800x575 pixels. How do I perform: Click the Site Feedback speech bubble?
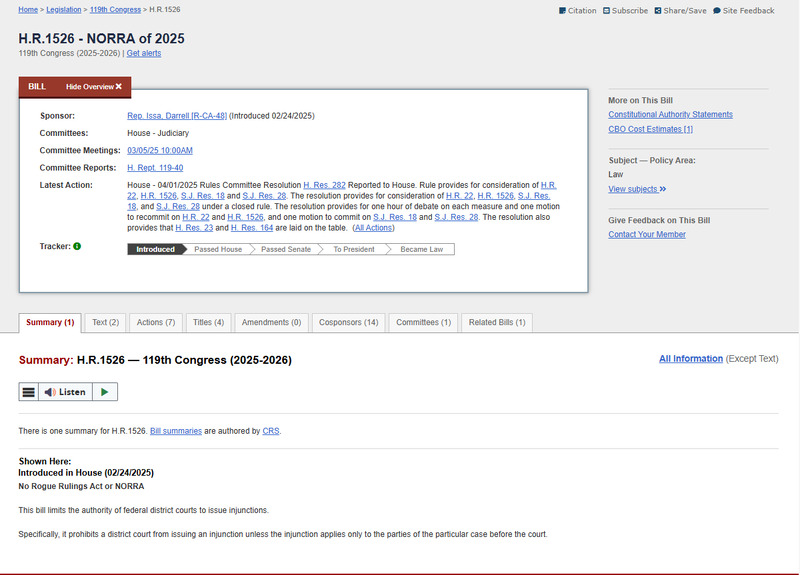click(x=717, y=11)
